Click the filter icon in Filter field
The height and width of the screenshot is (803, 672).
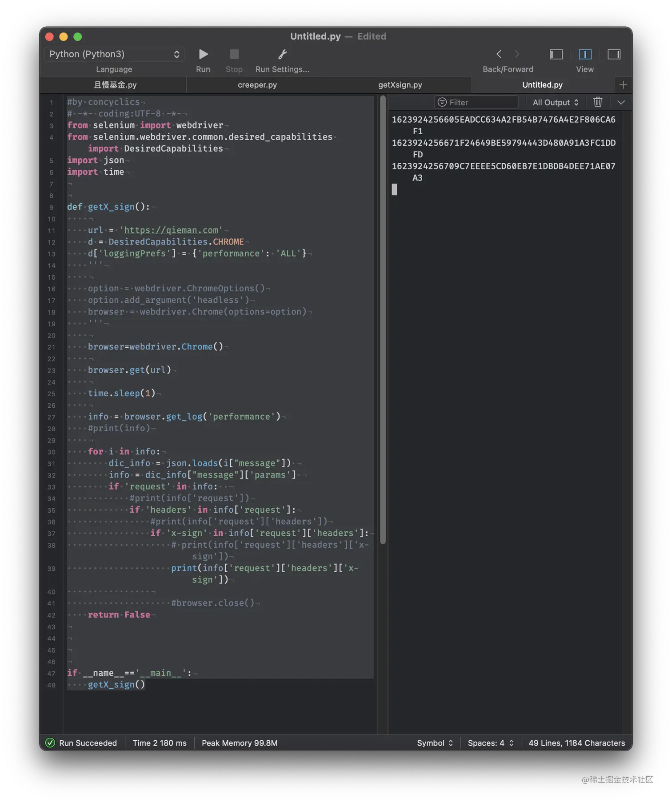pyautogui.click(x=442, y=102)
